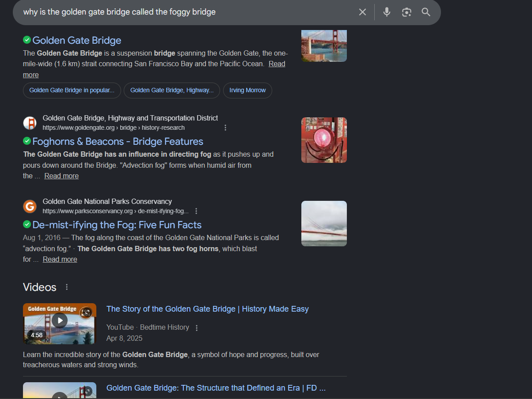
Task: Click the goldengate.org site favicon
Action: click(30, 123)
